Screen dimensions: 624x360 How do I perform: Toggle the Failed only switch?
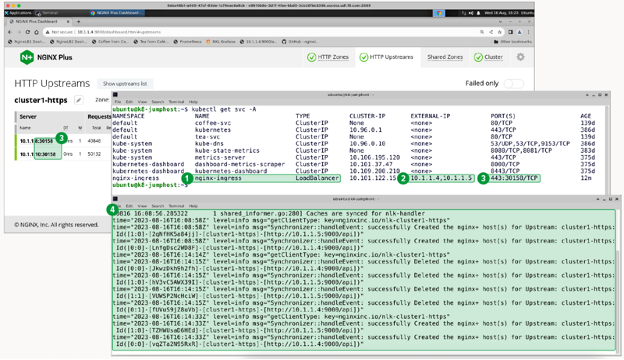point(514,84)
